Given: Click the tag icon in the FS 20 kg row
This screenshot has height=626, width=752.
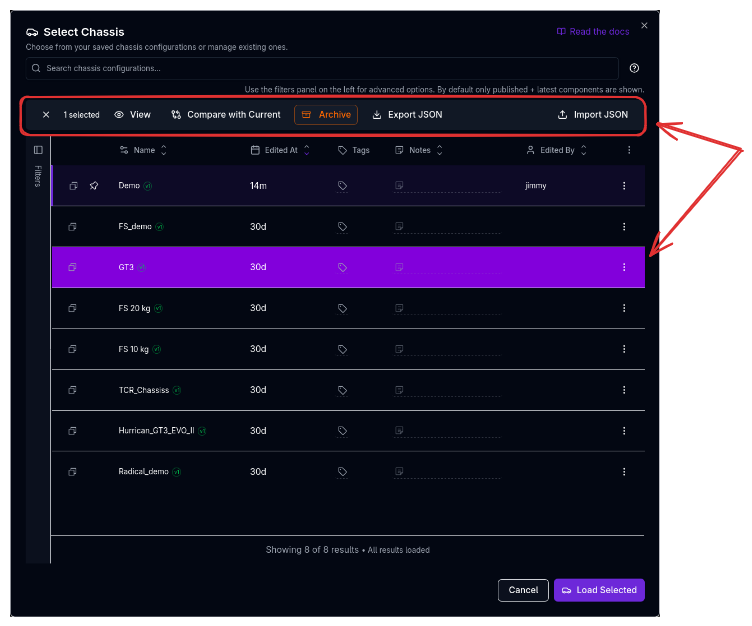Looking at the screenshot, I should [x=342, y=308].
